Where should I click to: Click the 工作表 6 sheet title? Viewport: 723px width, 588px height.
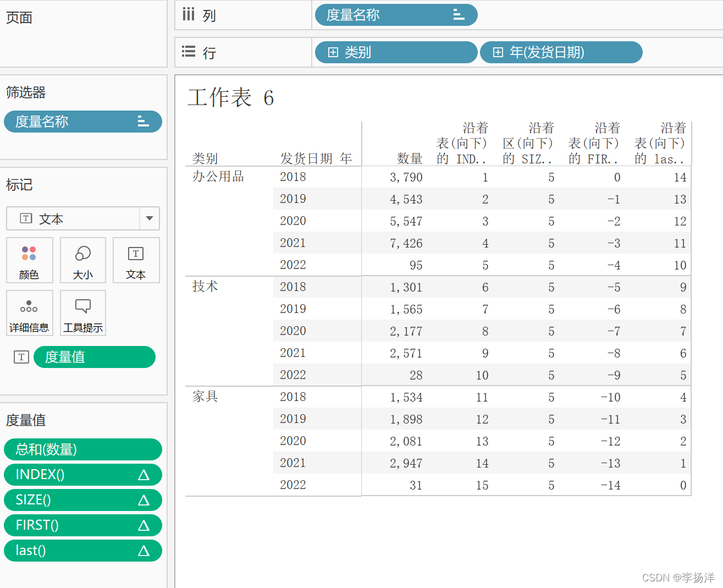(x=230, y=98)
